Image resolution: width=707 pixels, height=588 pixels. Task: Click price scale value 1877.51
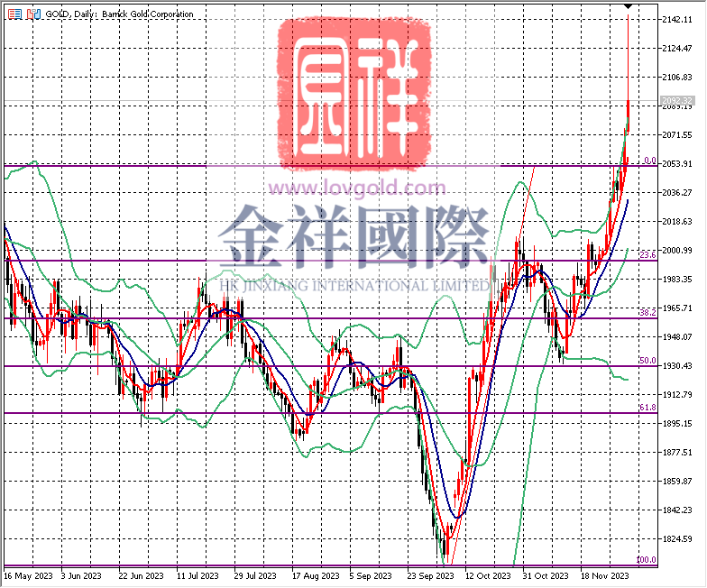click(x=676, y=453)
